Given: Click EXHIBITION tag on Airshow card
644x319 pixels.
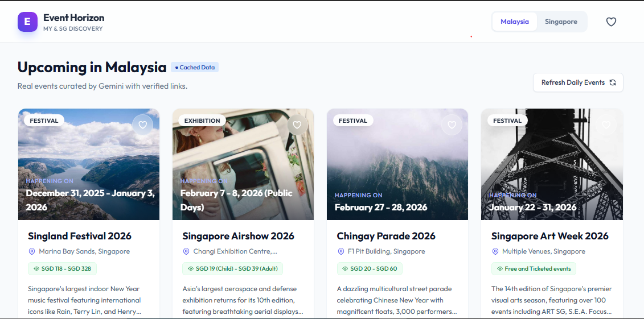Looking at the screenshot, I should tap(202, 121).
